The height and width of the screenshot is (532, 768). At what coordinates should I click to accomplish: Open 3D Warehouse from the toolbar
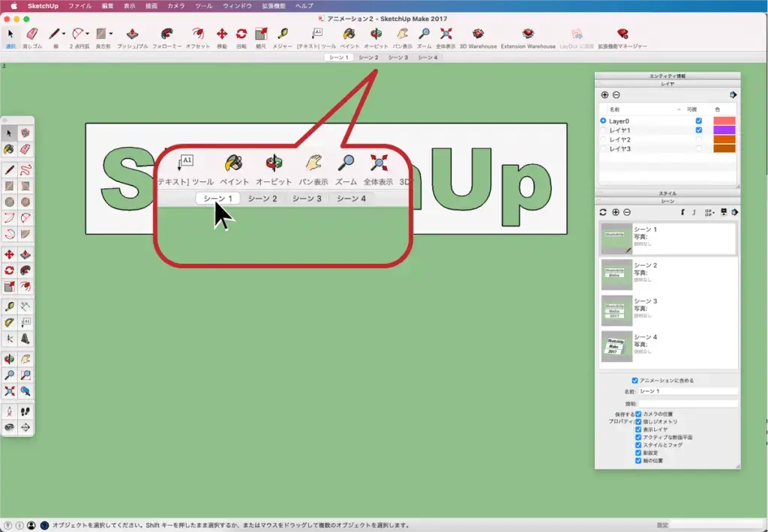click(478, 34)
